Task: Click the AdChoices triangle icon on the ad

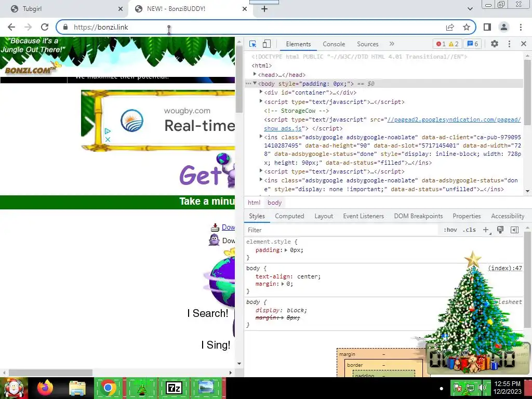Action: [x=108, y=131]
